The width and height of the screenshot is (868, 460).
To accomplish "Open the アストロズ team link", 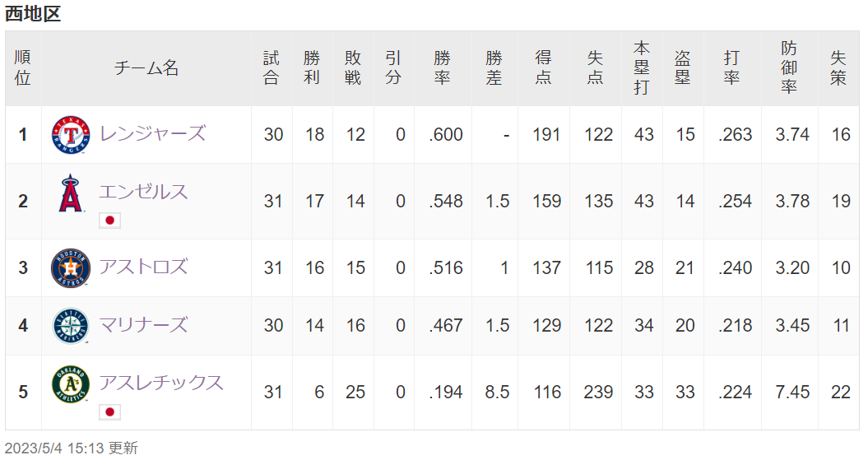I will (143, 267).
